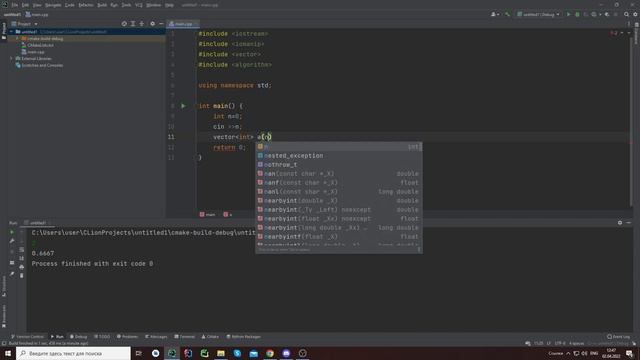640x360 pixels.
Task: Hide the Project panel with minus icon
Action: 161,24
